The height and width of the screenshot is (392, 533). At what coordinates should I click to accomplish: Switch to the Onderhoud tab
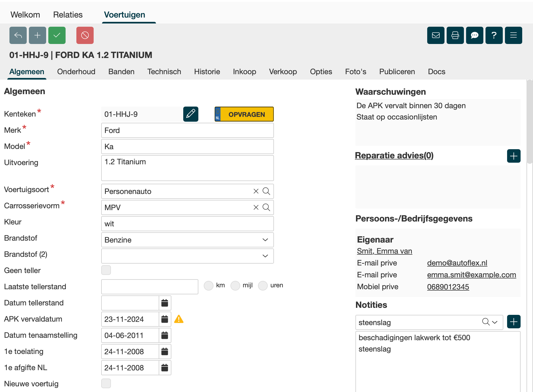pyautogui.click(x=76, y=72)
